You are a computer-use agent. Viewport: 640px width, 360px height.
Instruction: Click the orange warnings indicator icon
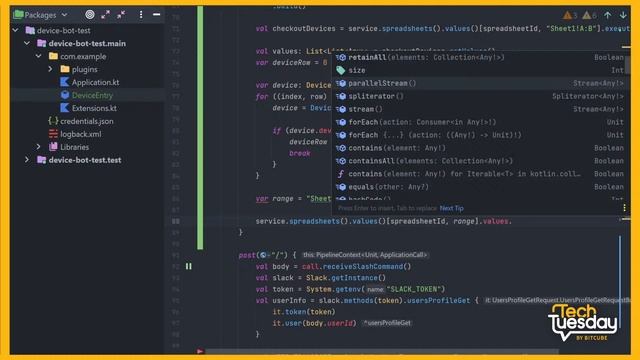click(x=567, y=16)
